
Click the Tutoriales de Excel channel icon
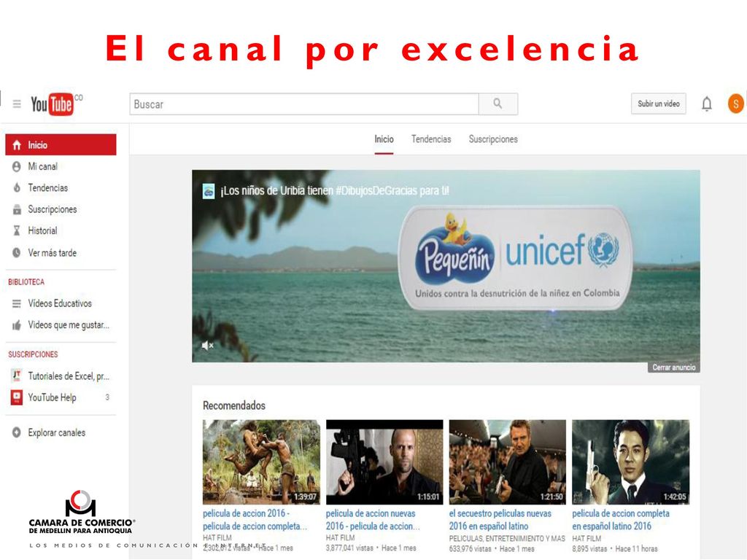17,376
